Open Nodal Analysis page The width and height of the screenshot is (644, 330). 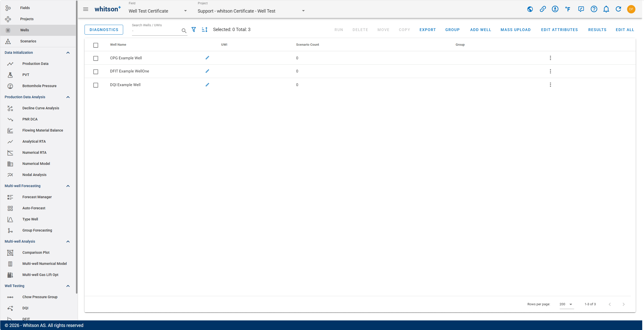coord(38,175)
